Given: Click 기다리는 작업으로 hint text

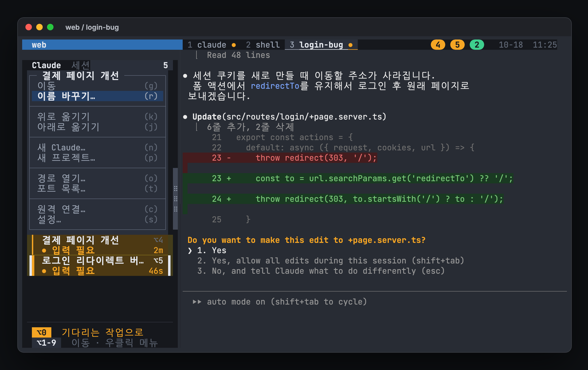Looking at the screenshot, I should tap(103, 332).
